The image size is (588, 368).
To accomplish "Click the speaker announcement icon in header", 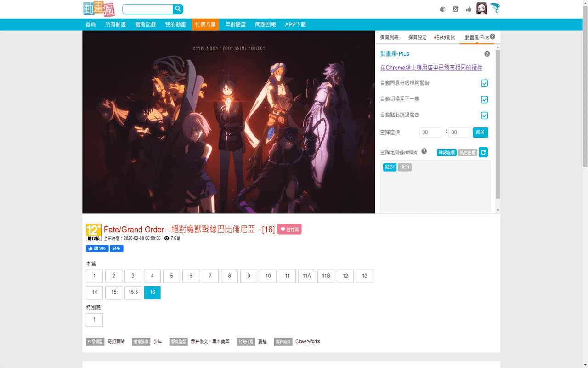I will tap(442, 9).
